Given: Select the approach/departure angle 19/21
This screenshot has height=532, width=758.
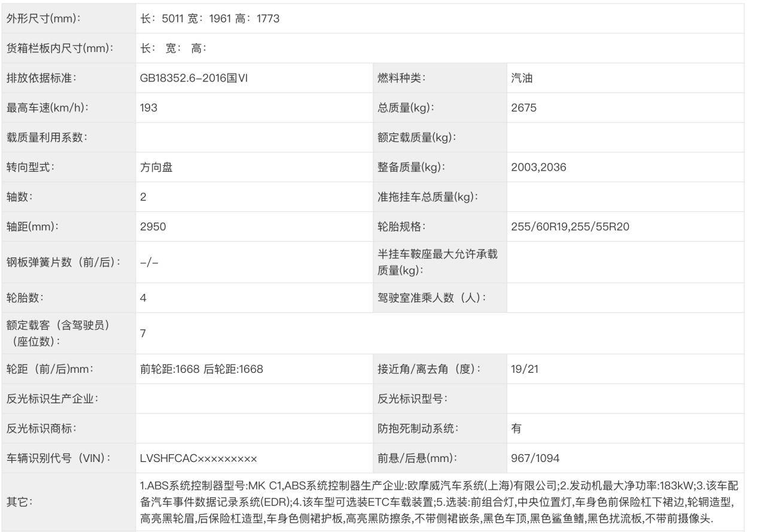Looking at the screenshot, I should tap(525, 369).
